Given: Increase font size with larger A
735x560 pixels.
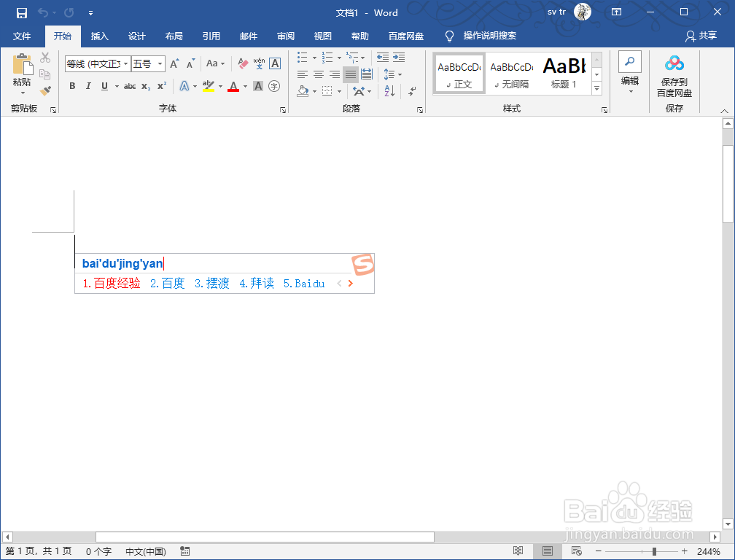Looking at the screenshot, I should (174, 63).
